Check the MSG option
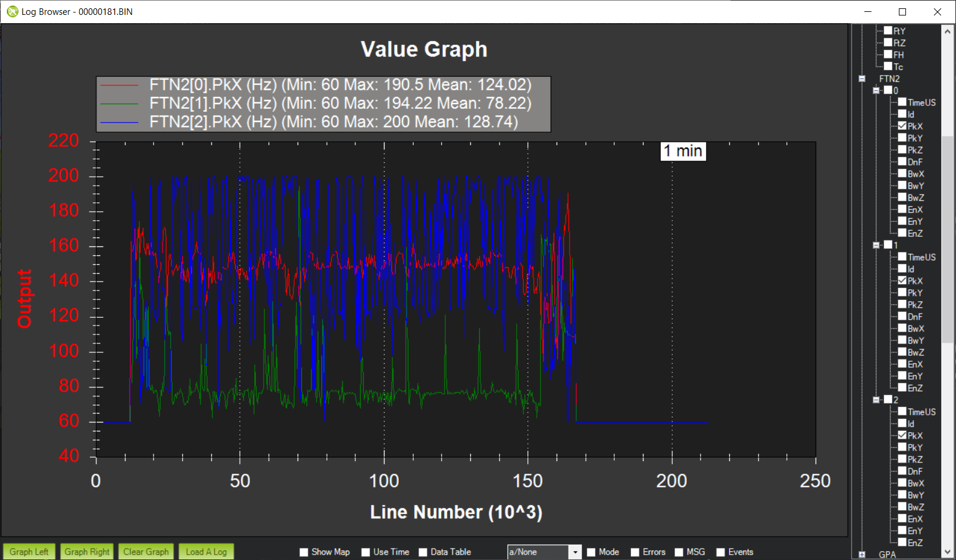Viewport: 956px width, 560px height. (679, 552)
